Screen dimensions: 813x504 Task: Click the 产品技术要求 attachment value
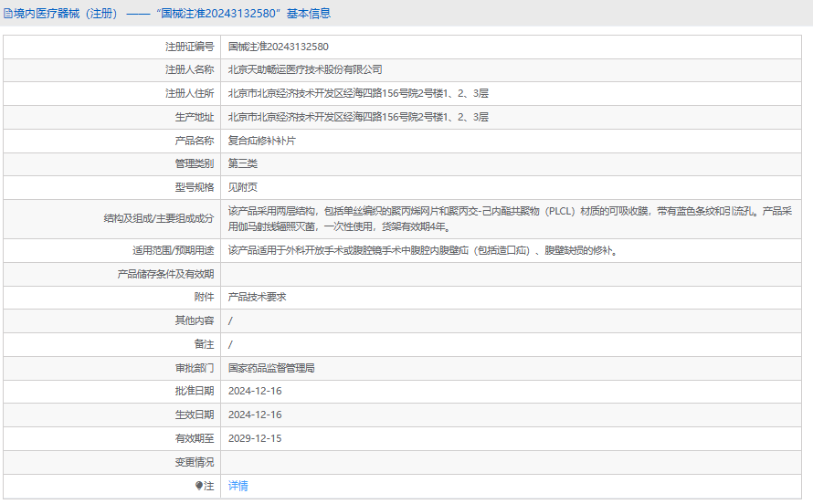[258, 297]
